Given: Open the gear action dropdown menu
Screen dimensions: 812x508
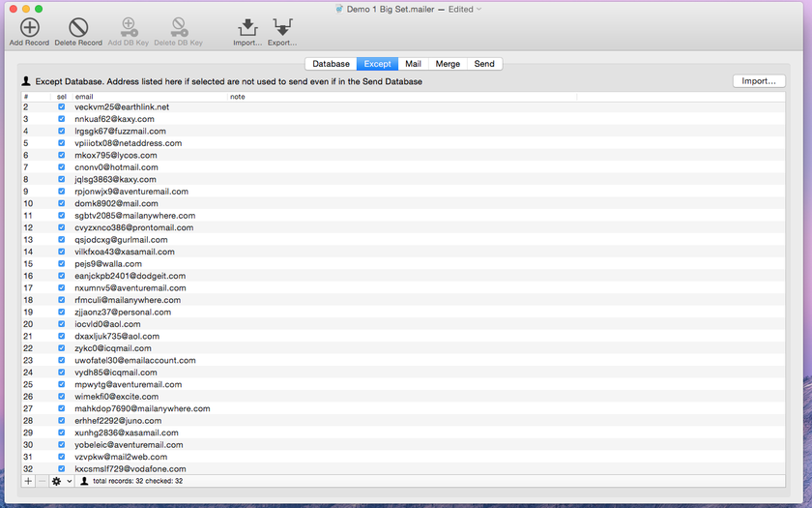Looking at the screenshot, I should pyautogui.click(x=62, y=481).
